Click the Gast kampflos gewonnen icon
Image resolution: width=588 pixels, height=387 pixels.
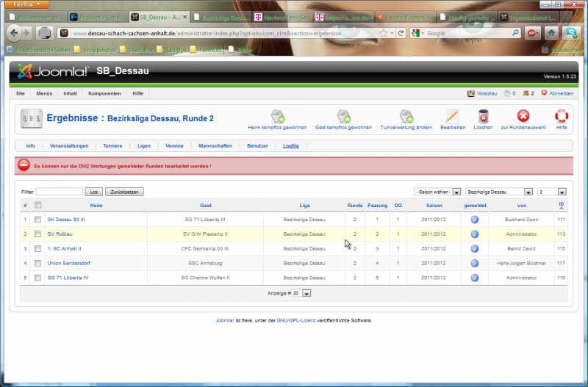[343, 116]
